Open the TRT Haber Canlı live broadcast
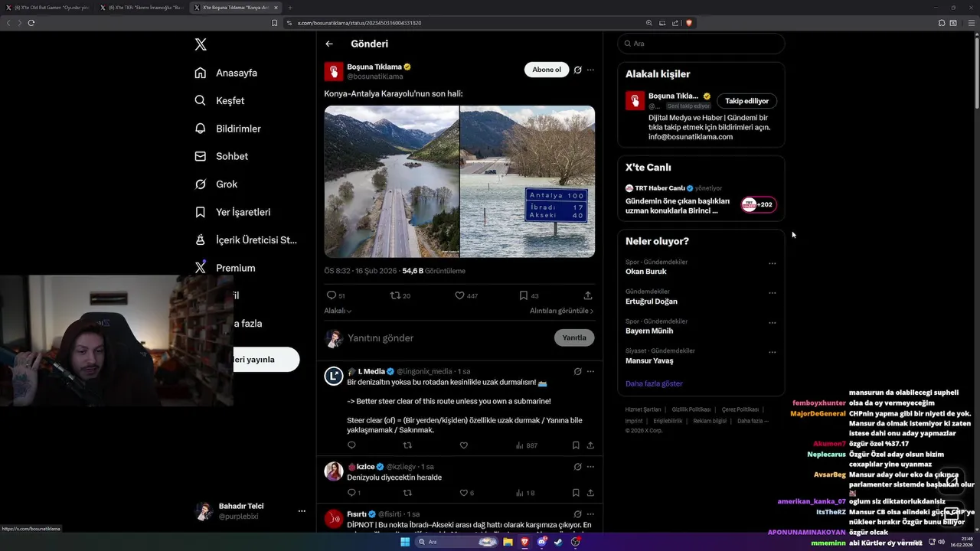The image size is (980, 551). click(x=701, y=200)
